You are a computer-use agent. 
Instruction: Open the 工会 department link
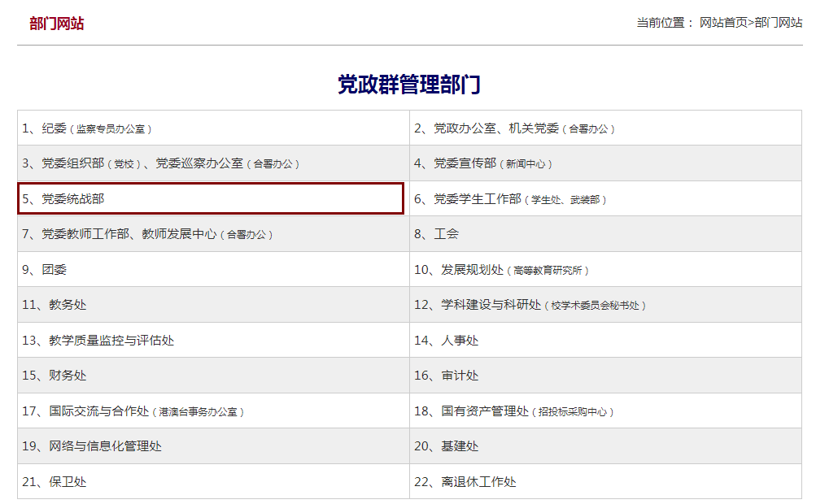point(446,234)
